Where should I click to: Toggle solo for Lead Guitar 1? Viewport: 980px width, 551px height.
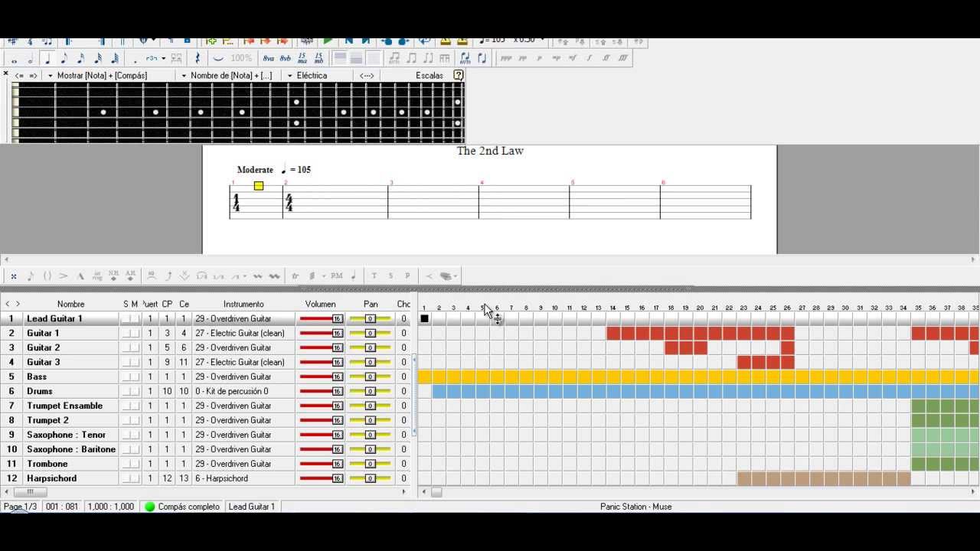tap(126, 318)
